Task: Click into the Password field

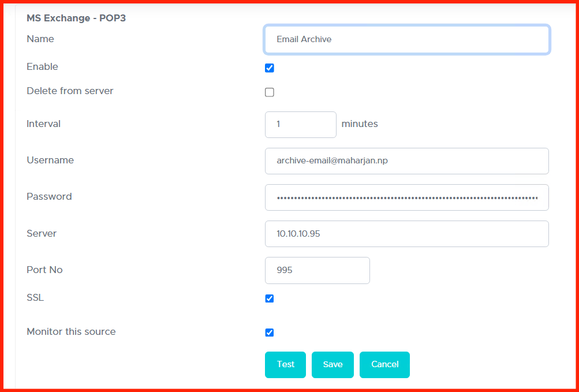Action: point(407,197)
